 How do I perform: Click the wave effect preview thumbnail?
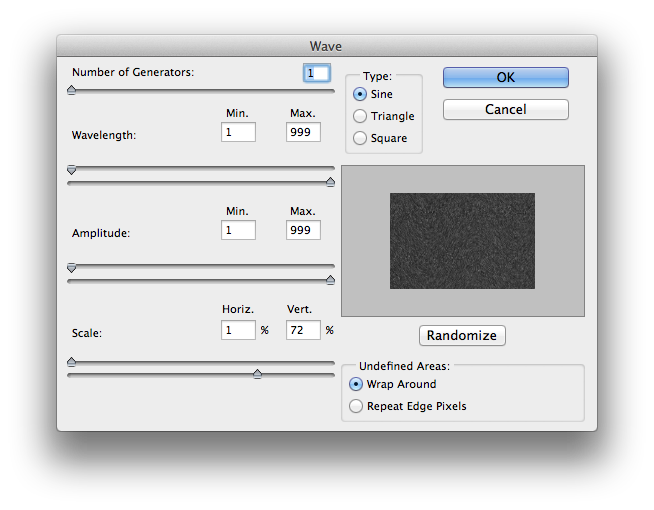(x=462, y=241)
